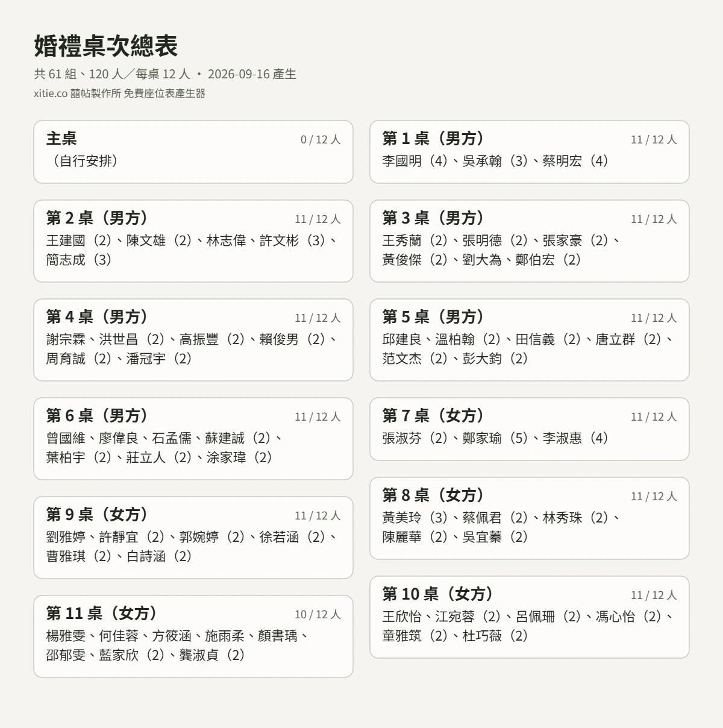Image resolution: width=723 pixels, height=728 pixels.
Task: Click the guest line starting 王欣怡
Action: pyautogui.click(x=528, y=617)
